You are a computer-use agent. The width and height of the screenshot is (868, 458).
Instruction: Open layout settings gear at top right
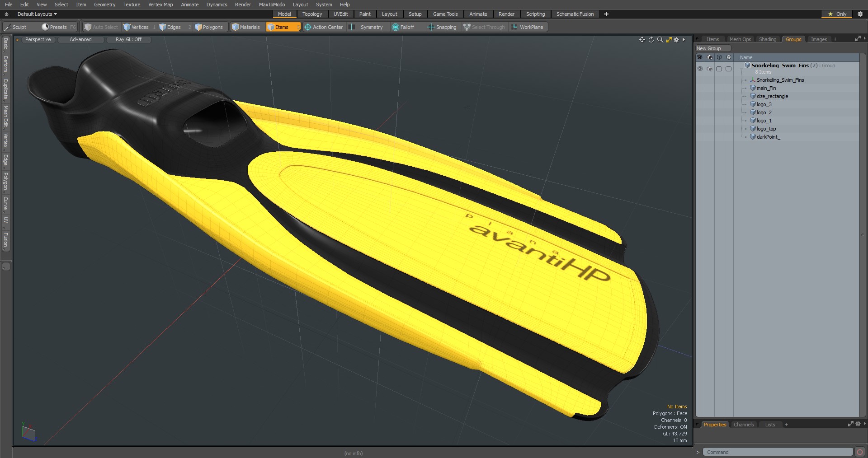[860, 14]
